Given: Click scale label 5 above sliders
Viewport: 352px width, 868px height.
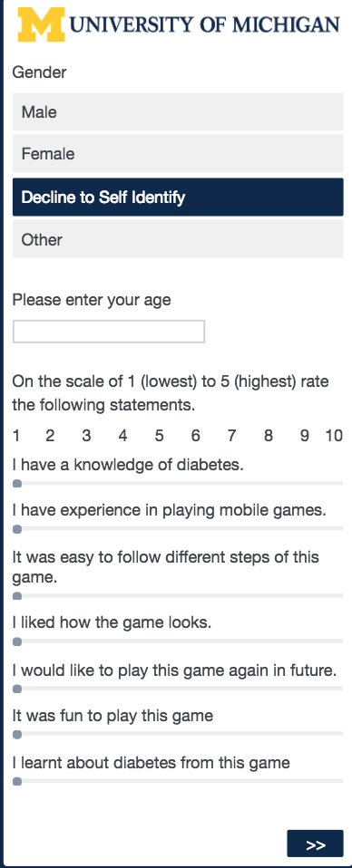Looking at the screenshot, I should coord(159,436).
